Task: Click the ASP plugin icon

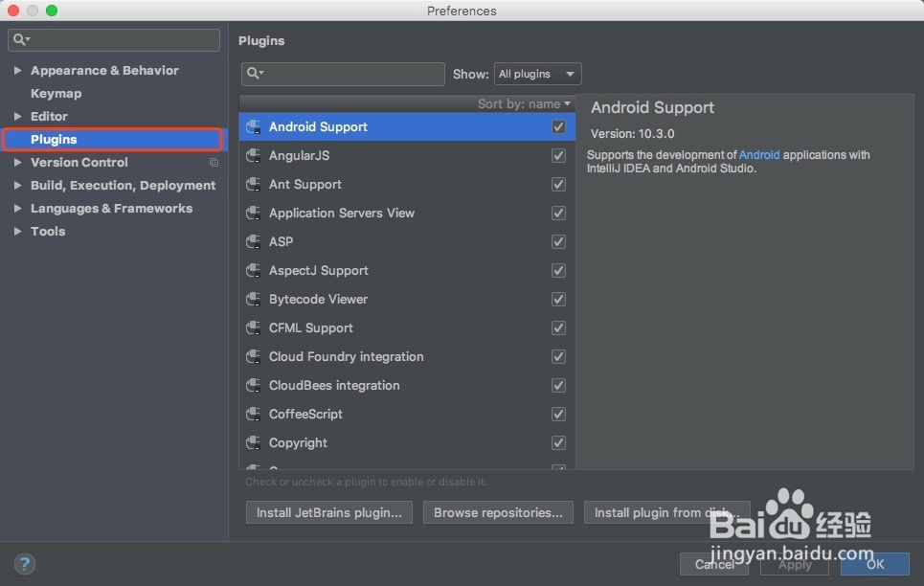Action: (x=254, y=241)
